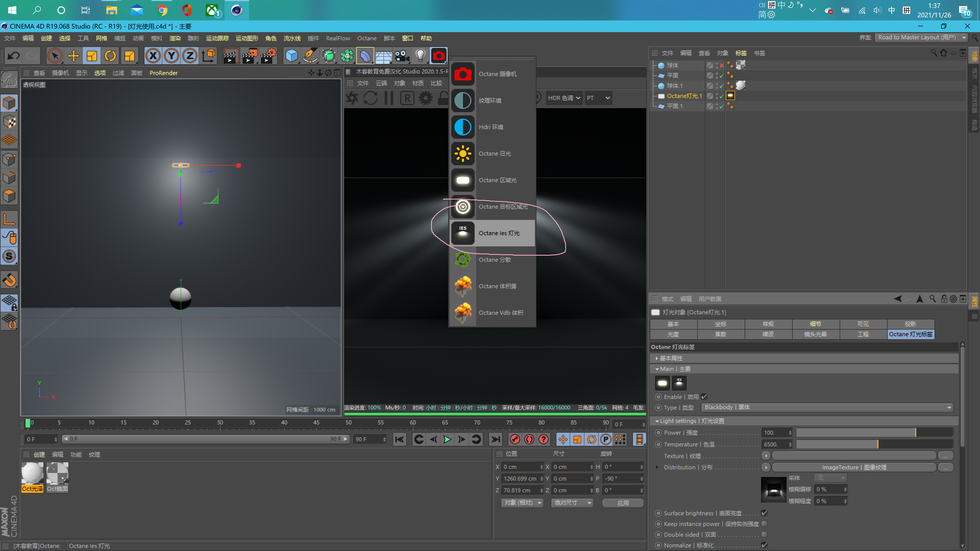Screen dimensions: 980x551
Task: Toggle the red render dot next to 球体
Action: coord(722,65)
